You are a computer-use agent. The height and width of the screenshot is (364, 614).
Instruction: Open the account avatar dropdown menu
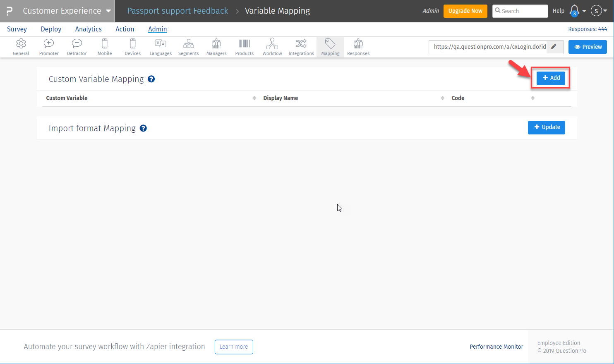[x=599, y=10]
